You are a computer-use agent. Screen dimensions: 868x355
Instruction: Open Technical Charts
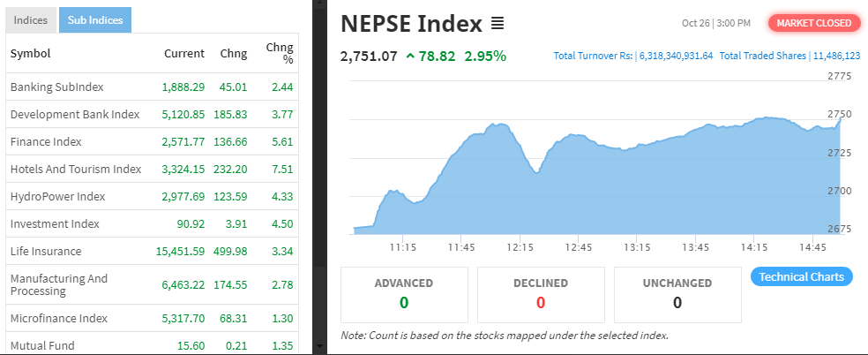click(801, 276)
